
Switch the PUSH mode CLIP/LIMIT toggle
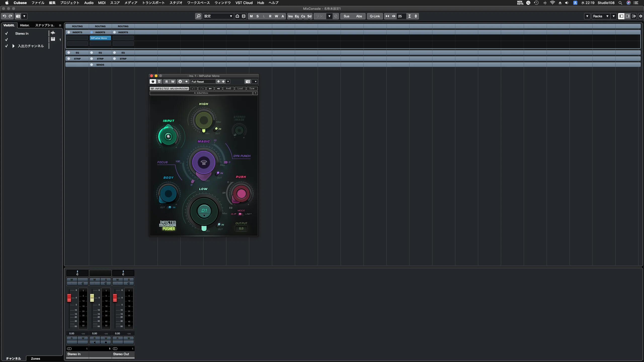(241, 214)
